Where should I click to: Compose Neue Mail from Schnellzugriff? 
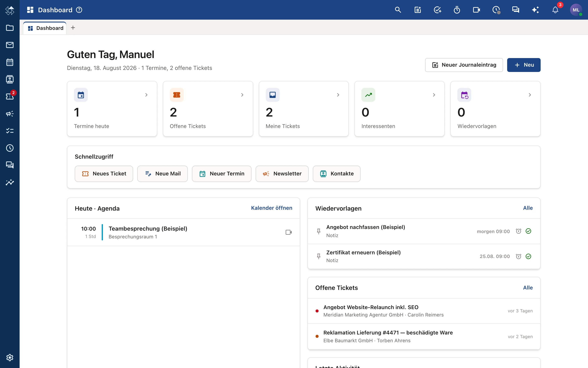(x=162, y=174)
